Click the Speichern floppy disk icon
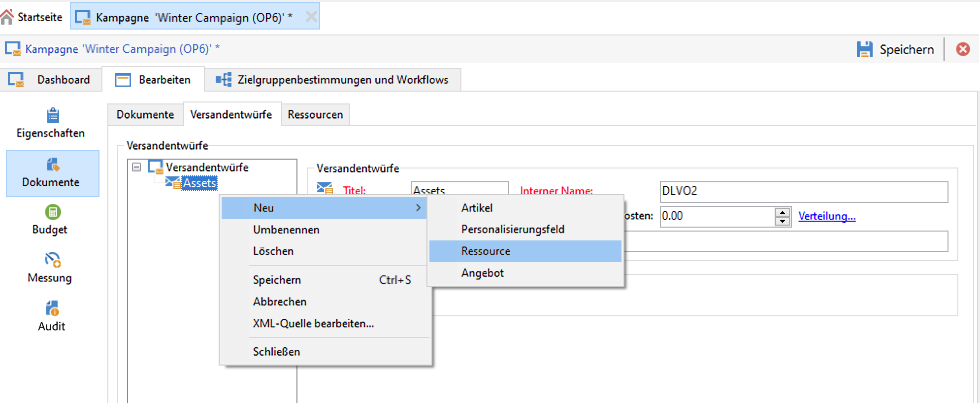The width and height of the screenshot is (980, 403). click(864, 49)
